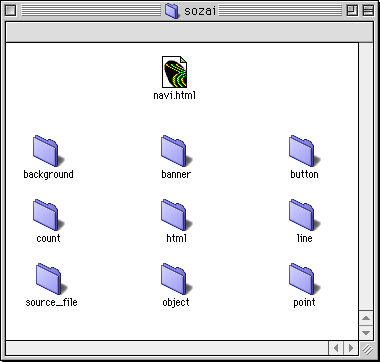Select the source_file folder icon
Viewport: 380px width, 362px height.
click(51, 279)
